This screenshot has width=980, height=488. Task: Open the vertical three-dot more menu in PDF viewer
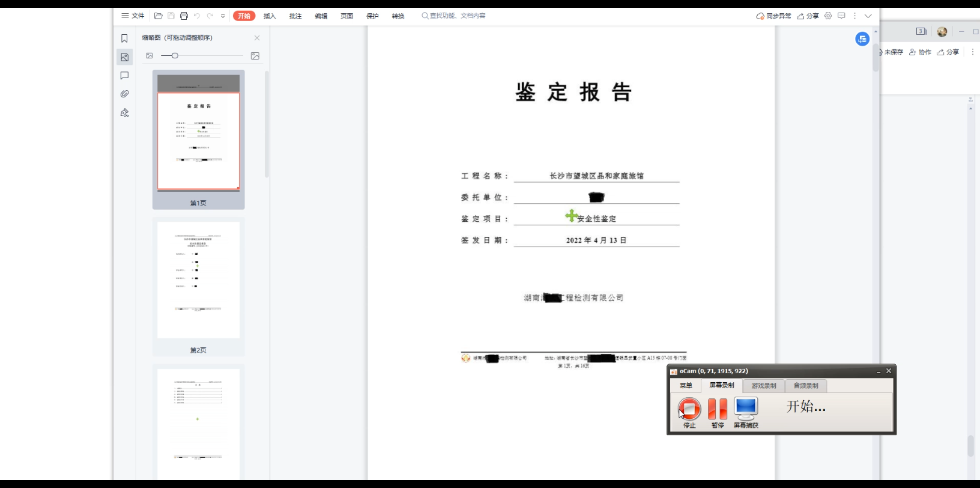(x=854, y=16)
